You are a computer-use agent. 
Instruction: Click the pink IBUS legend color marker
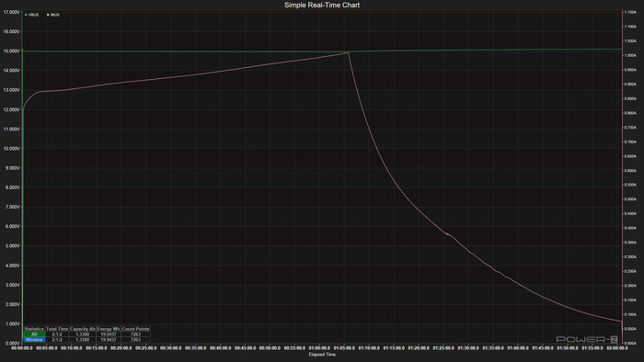48,15
